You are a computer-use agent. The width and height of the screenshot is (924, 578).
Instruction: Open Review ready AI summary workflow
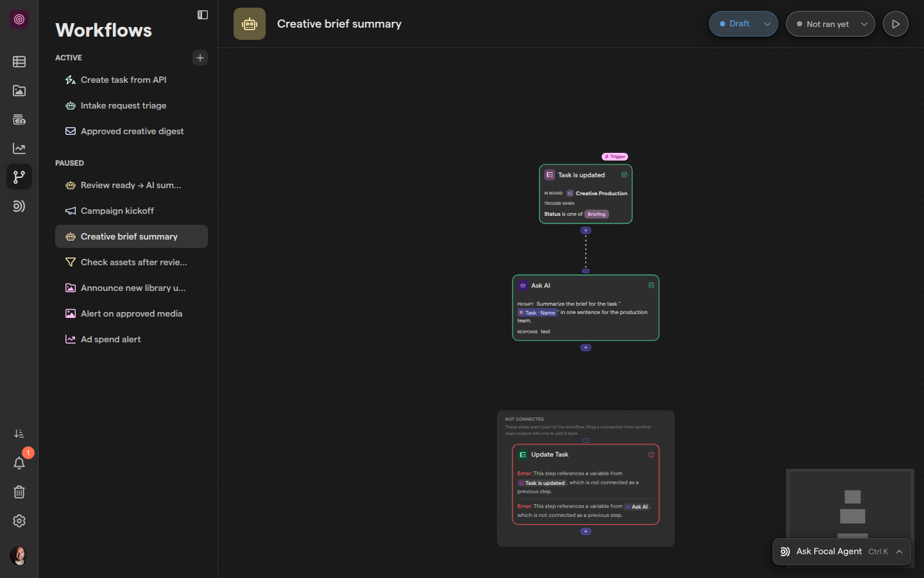pyautogui.click(x=132, y=185)
